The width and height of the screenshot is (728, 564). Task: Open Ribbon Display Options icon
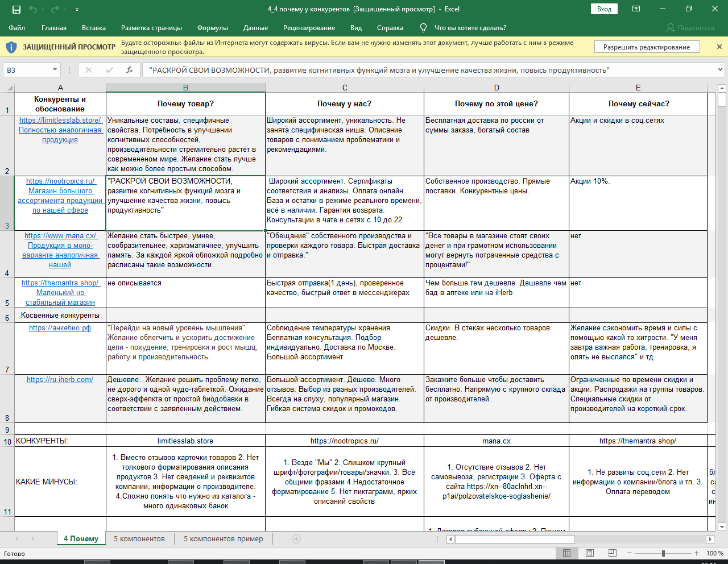[x=636, y=9]
